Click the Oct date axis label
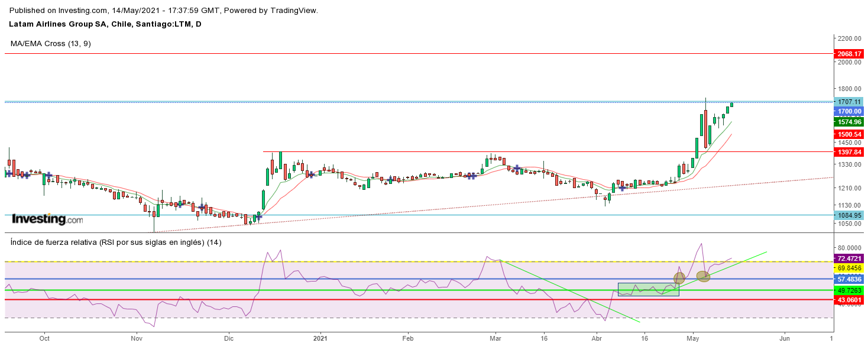This screenshot has width=868, height=346. pyautogui.click(x=44, y=339)
